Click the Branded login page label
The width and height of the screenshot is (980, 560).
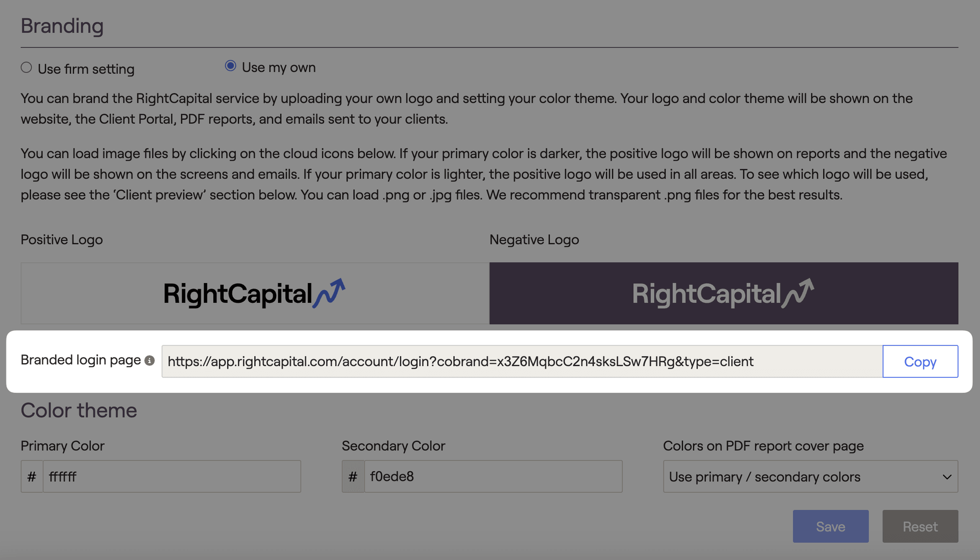pos(81,360)
